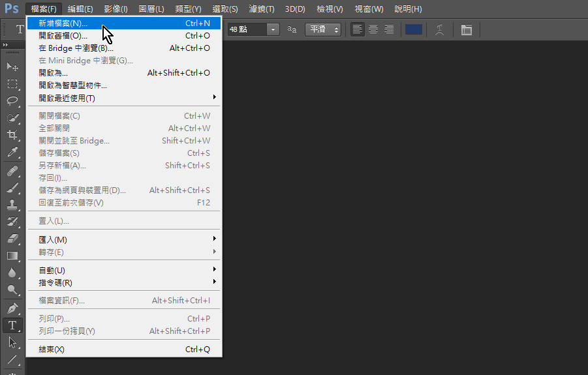
Task: Choose 新增檔案(N)... from the menu
Action: click(124, 23)
